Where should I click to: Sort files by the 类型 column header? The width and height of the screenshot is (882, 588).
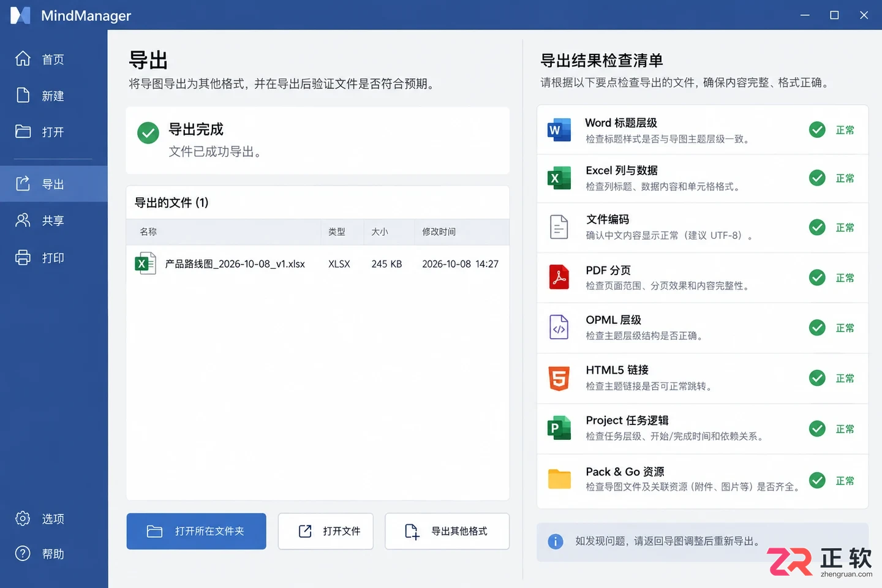click(x=337, y=232)
